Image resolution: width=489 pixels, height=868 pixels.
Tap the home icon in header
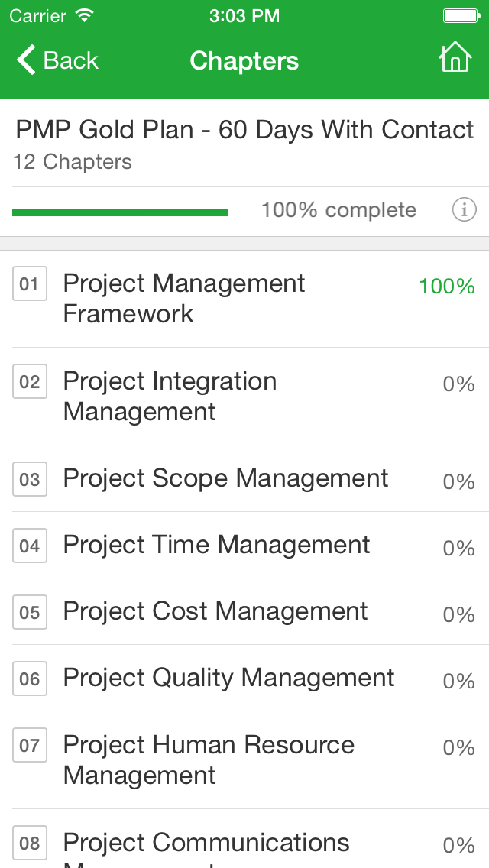pos(455,57)
